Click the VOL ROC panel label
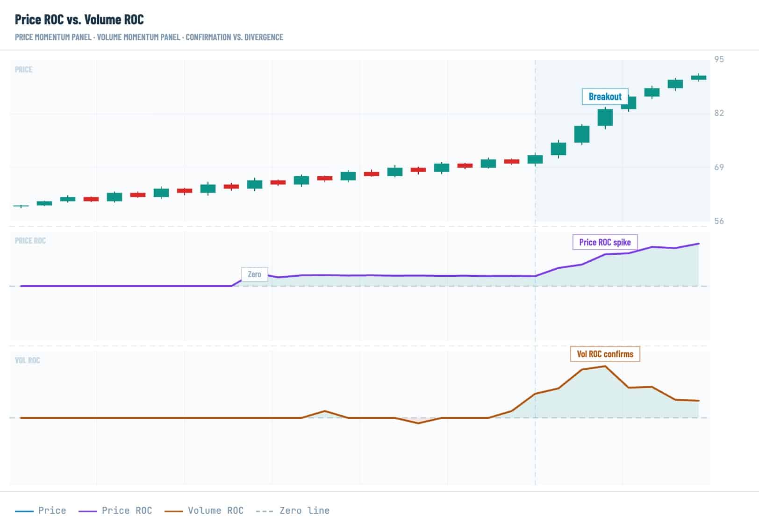 coord(28,360)
